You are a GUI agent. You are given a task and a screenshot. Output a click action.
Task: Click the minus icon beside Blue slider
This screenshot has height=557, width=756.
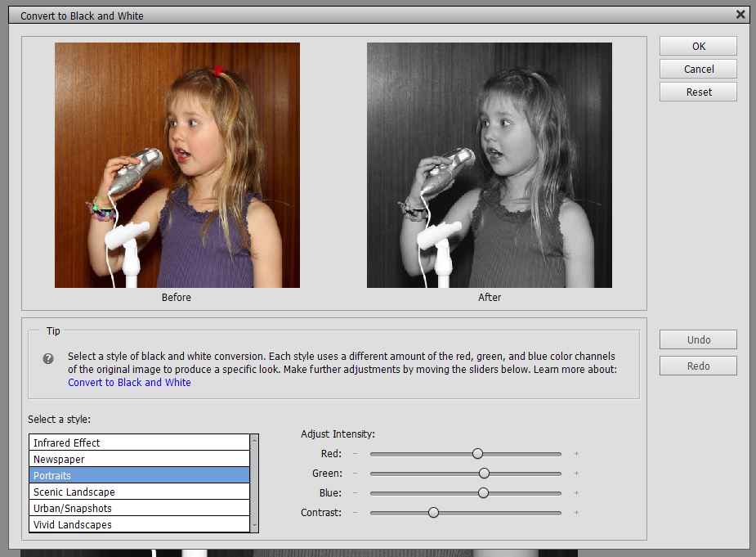pos(355,492)
